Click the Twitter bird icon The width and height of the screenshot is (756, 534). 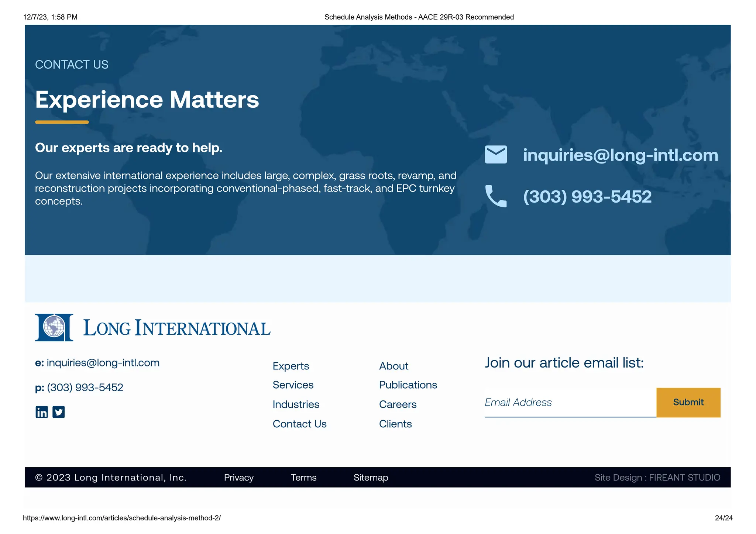coord(59,412)
